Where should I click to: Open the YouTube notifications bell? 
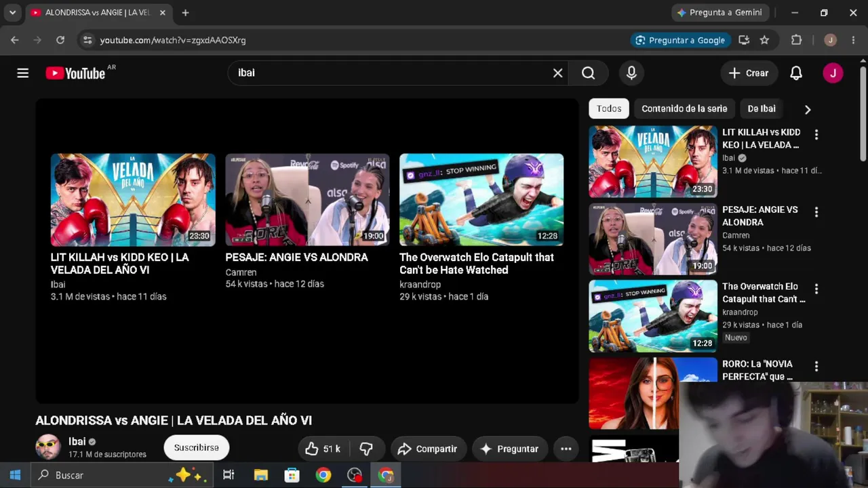pos(796,73)
